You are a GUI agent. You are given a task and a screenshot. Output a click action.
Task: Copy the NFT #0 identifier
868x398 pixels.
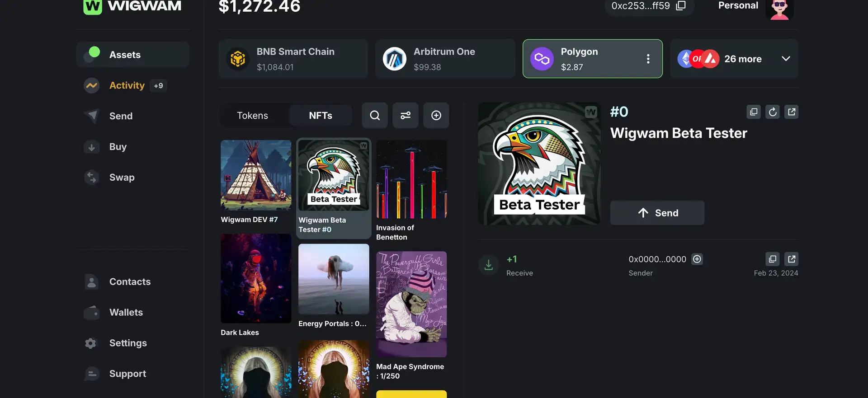[754, 112]
